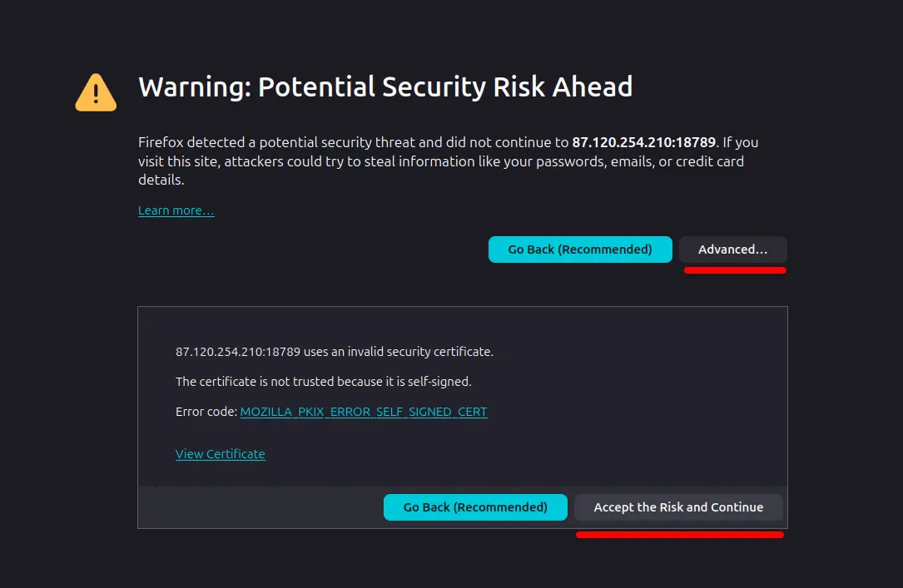Click the red underline beneath Advanced…

click(x=733, y=268)
